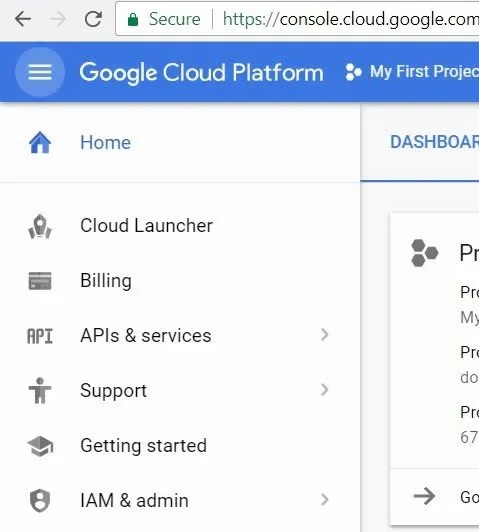Expand the Support submenu chevron
This screenshot has width=479, height=532.
tap(325, 390)
